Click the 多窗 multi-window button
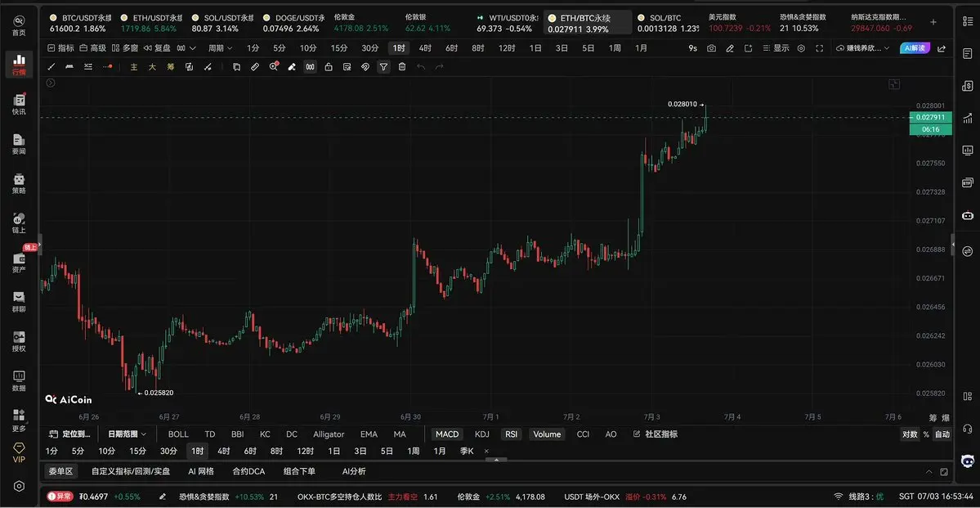 125,48
